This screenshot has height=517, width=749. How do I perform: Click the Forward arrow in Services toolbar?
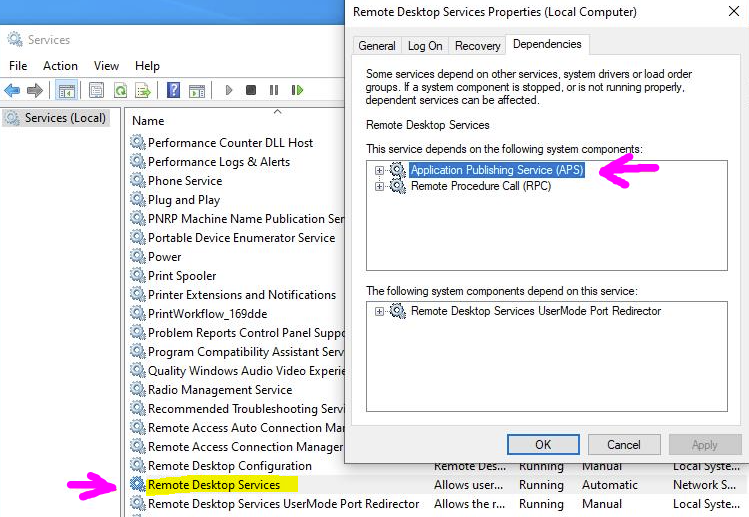(35, 91)
